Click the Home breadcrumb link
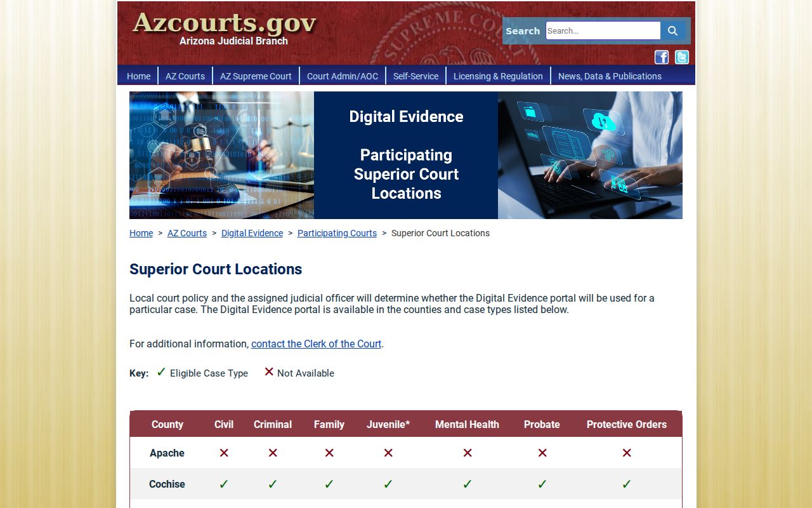Image resolution: width=812 pixels, height=508 pixels. (x=141, y=233)
